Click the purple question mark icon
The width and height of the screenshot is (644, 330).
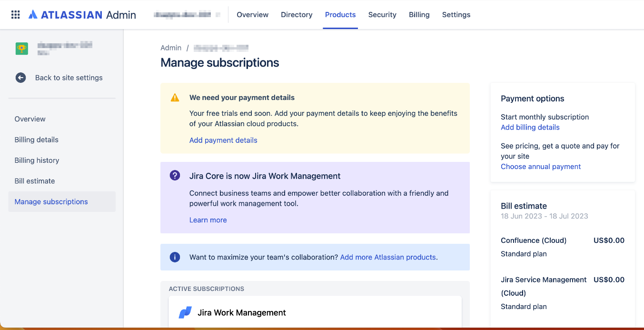coord(175,176)
